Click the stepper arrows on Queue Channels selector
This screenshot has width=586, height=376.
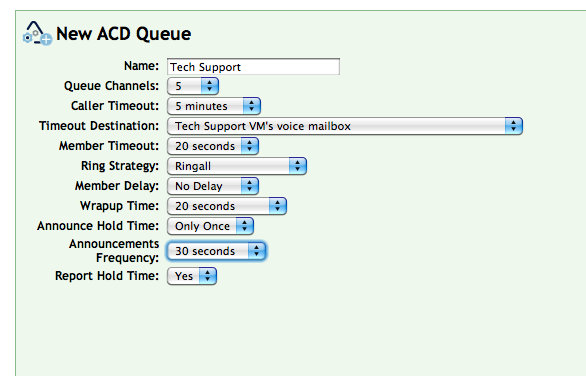(x=210, y=86)
